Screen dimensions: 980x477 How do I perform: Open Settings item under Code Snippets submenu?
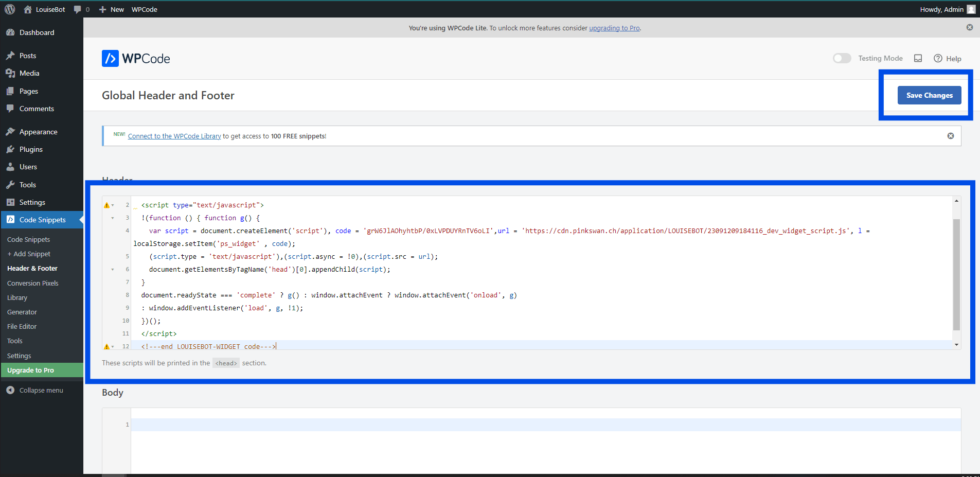click(x=19, y=356)
